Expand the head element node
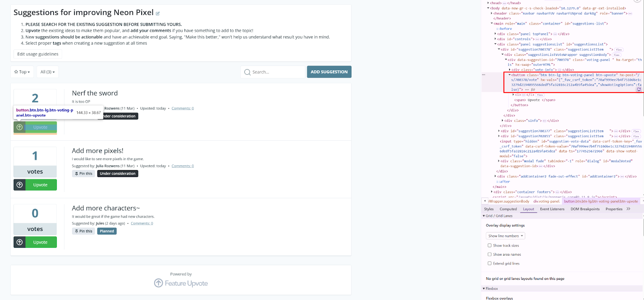The image size is (644, 300). [488, 3]
